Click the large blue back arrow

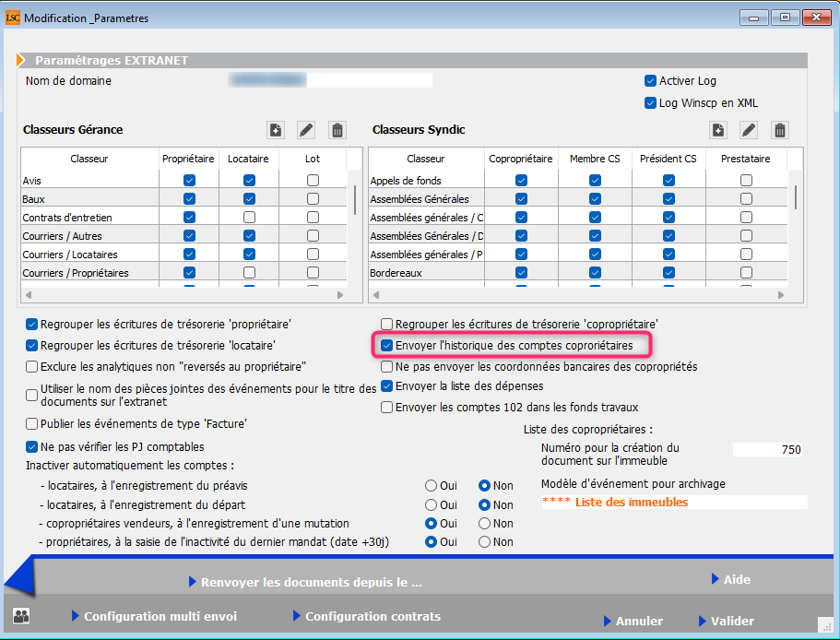click(x=20, y=579)
